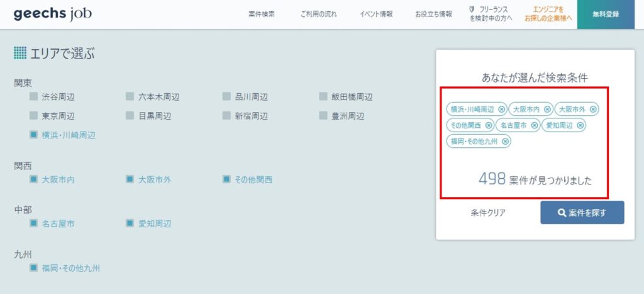Screen dimensions: 644x294
Task: Remove 大阪市外 tag via its x icon
Action: 592,110
